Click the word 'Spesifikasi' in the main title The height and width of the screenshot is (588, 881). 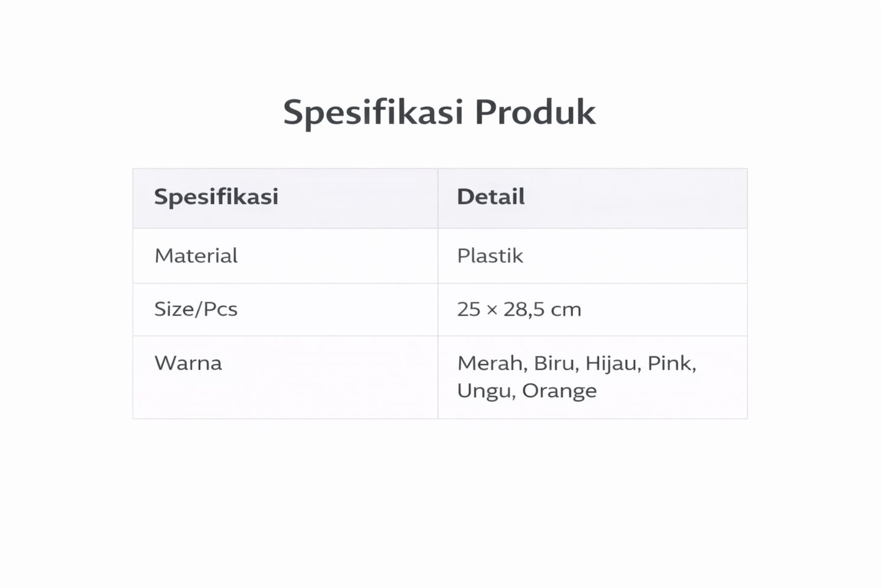[x=374, y=113]
